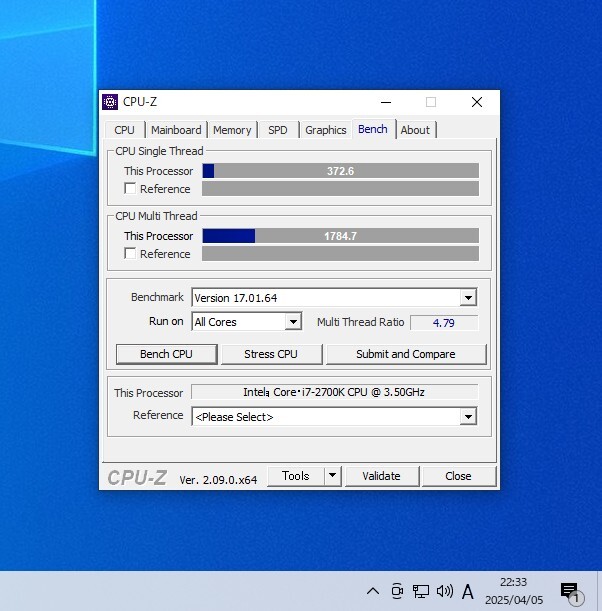Open the About tab
602x611 pixels.
click(415, 130)
